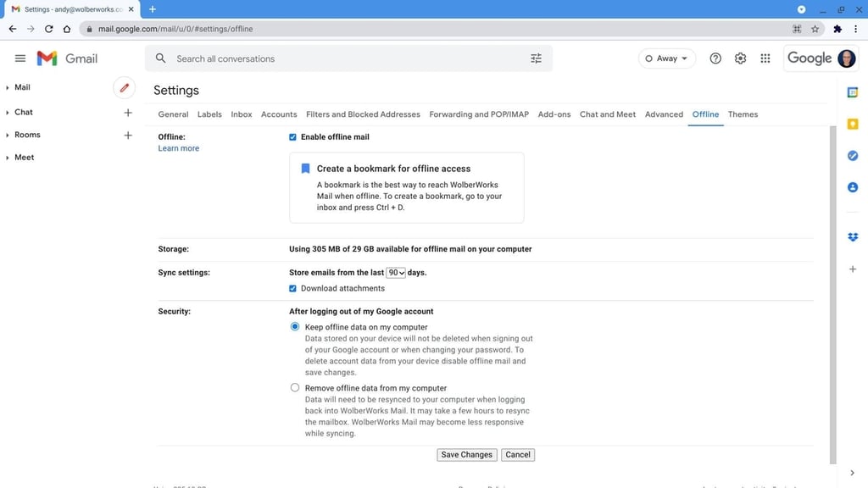Open the Support help icon
This screenshot has width=868, height=488.
click(715, 58)
